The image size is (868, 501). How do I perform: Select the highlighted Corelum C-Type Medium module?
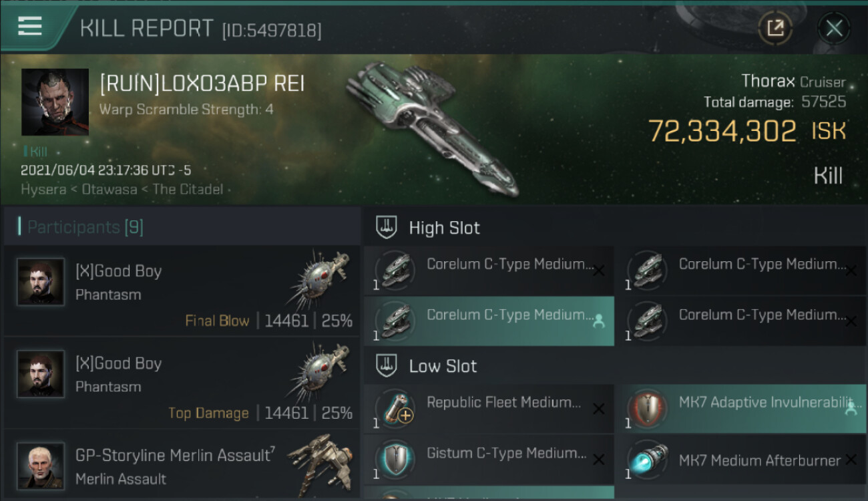pos(489,321)
